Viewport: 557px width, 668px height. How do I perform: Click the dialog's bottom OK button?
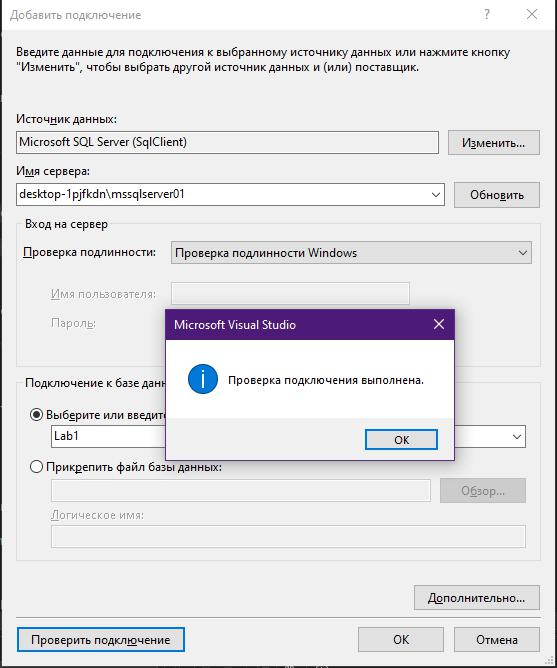click(x=401, y=639)
